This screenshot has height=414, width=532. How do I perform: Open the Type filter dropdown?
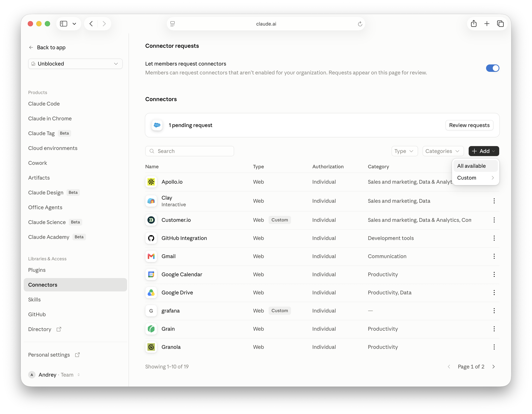(x=404, y=151)
